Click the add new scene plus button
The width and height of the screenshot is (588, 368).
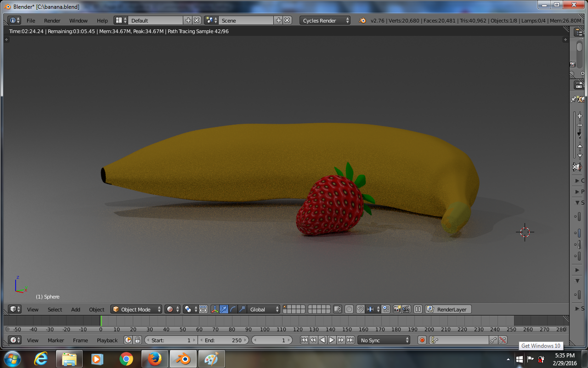278,21
